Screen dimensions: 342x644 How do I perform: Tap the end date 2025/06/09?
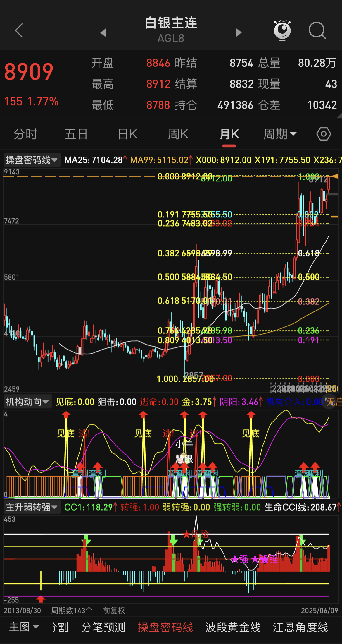[x=319, y=611]
